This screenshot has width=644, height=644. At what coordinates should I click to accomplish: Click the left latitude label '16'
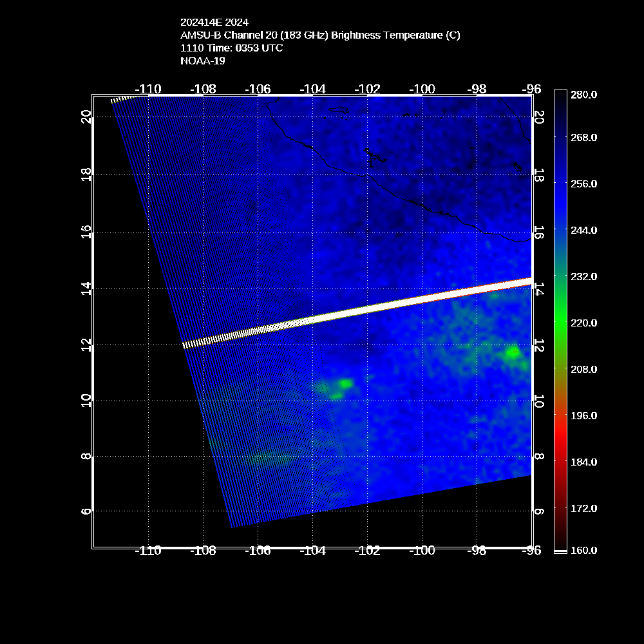point(86,232)
